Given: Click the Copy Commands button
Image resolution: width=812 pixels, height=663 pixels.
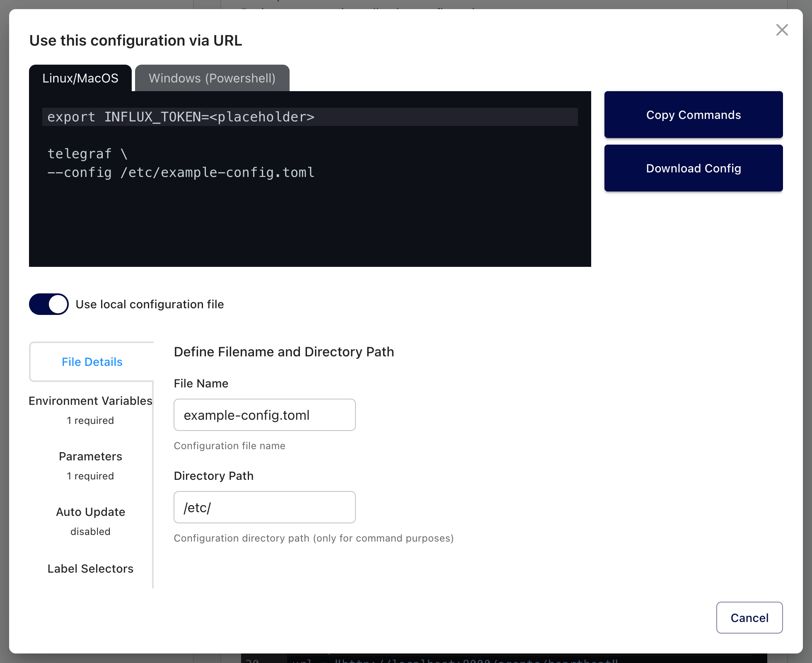Looking at the screenshot, I should (693, 115).
